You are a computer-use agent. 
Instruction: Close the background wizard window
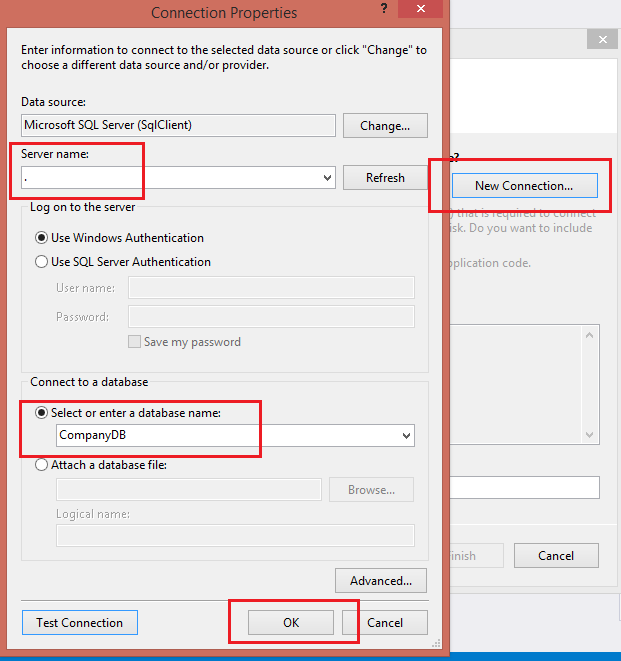(x=602, y=39)
